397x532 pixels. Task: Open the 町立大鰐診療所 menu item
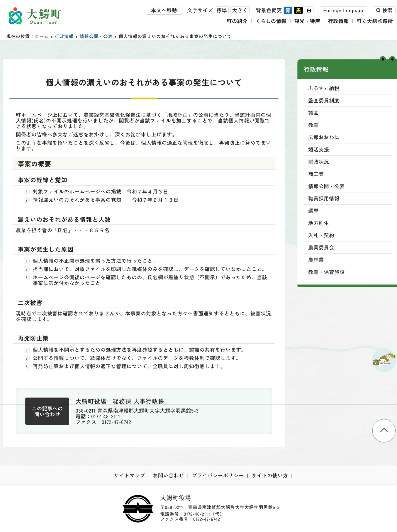(374, 21)
